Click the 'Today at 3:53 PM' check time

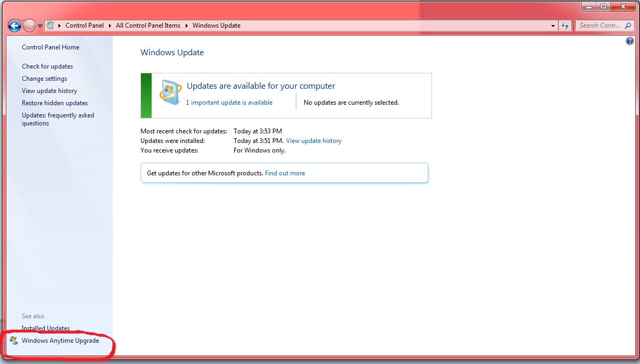point(258,131)
